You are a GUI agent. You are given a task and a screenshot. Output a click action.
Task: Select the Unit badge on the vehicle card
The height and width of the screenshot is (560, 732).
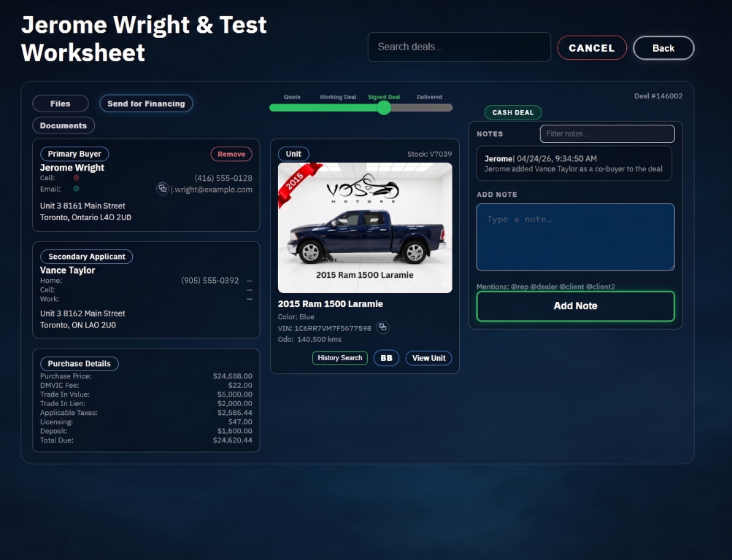pyautogui.click(x=294, y=153)
